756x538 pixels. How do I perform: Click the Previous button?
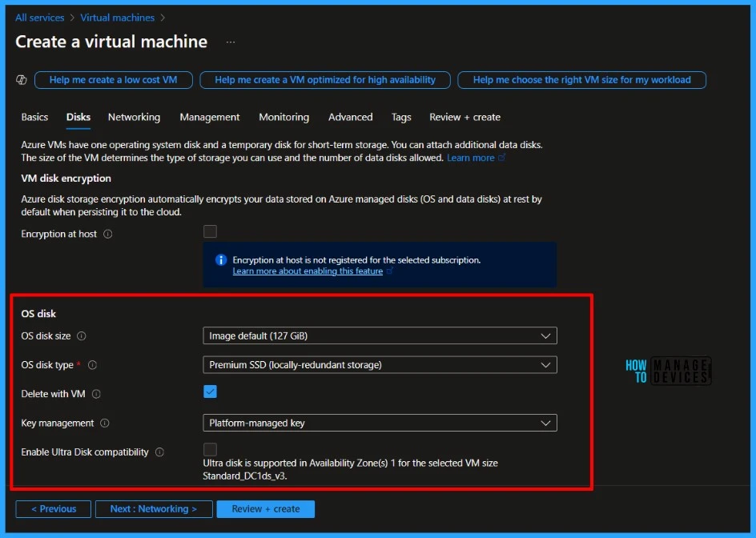click(x=54, y=509)
